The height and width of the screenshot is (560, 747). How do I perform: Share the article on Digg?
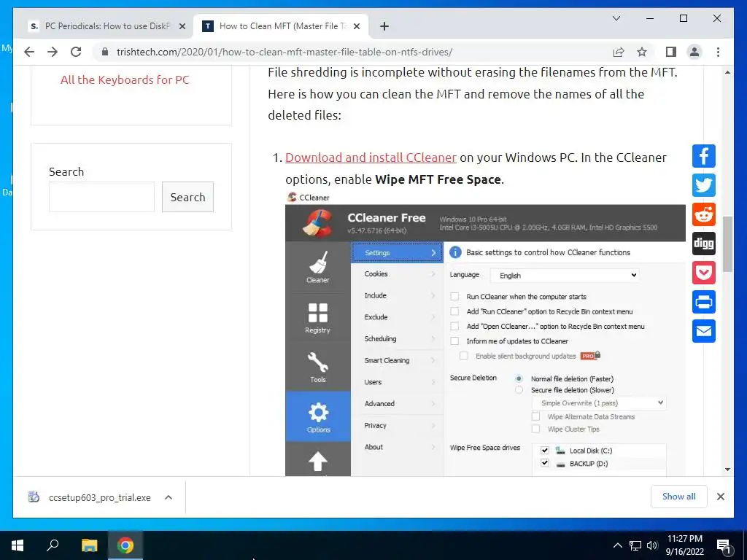704,244
